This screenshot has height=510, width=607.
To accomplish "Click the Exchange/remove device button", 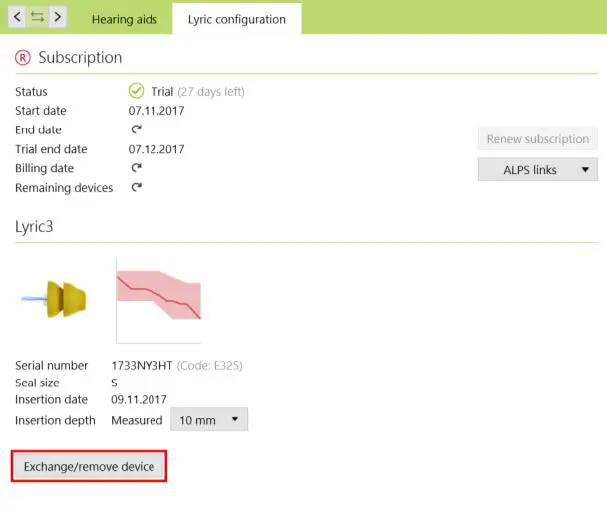I will tap(89, 466).
